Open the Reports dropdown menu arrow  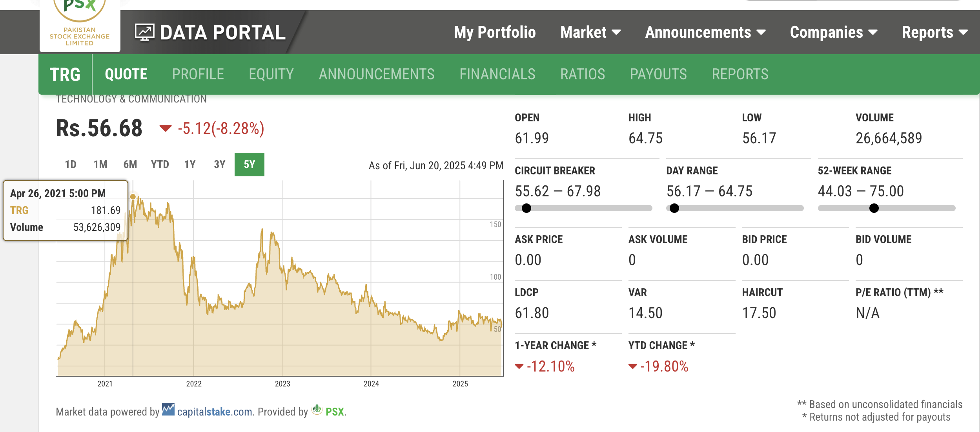coord(963,33)
